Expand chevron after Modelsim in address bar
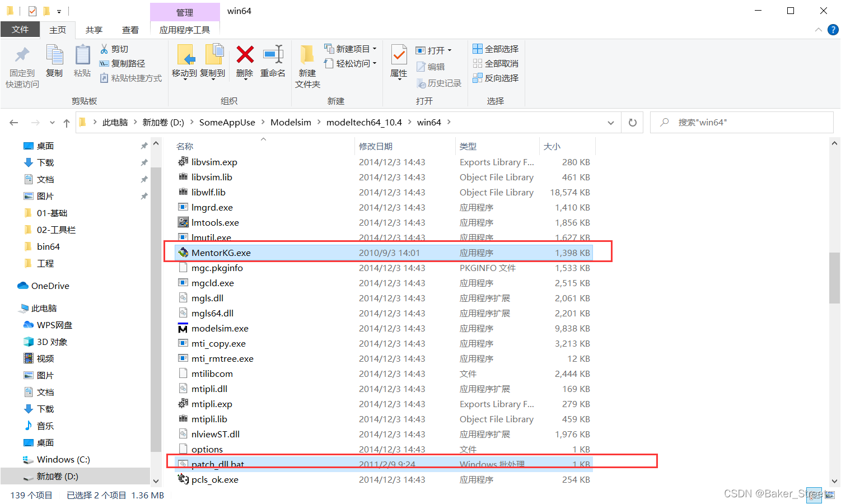 pyautogui.click(x=319, y=123)
